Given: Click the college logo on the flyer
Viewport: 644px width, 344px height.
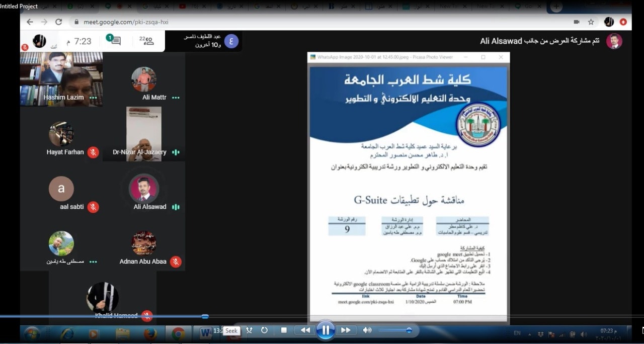Looking at the screenshot, I should (x=478, y=124).
